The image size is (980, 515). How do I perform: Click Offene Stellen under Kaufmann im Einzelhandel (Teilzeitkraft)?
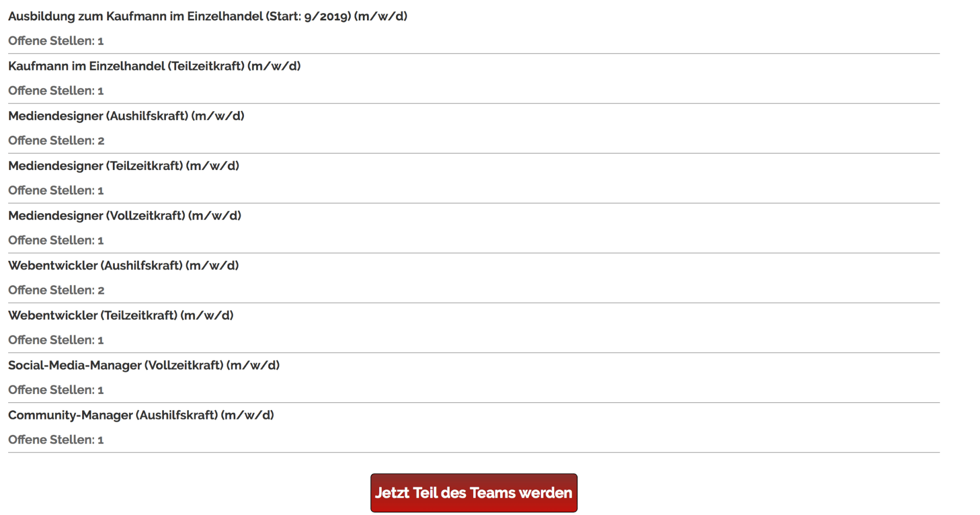[x=56, y=91]
